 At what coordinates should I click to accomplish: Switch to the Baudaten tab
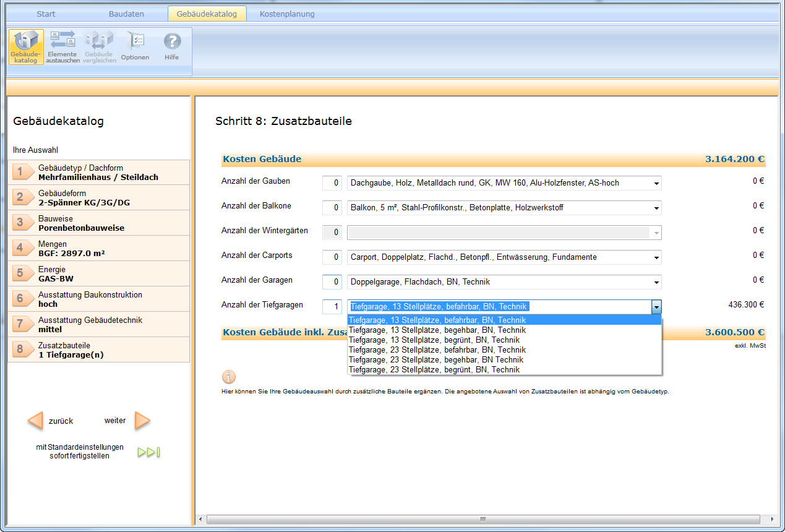pyautogui.click(x=126, y=14)
